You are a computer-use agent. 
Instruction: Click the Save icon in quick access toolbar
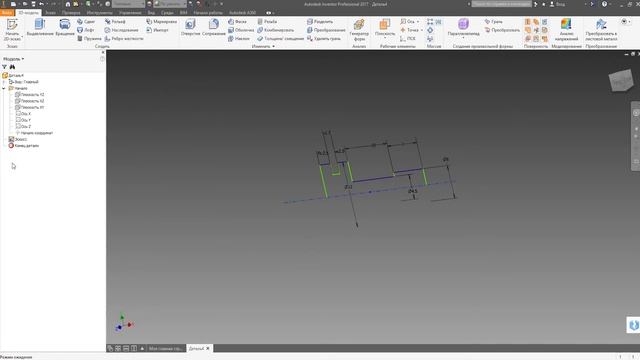pos(33,4)
